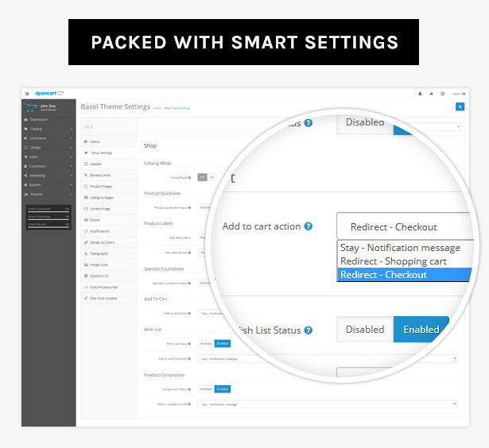Expand the Catalog sidebar menu chevron

click(71, 129)
